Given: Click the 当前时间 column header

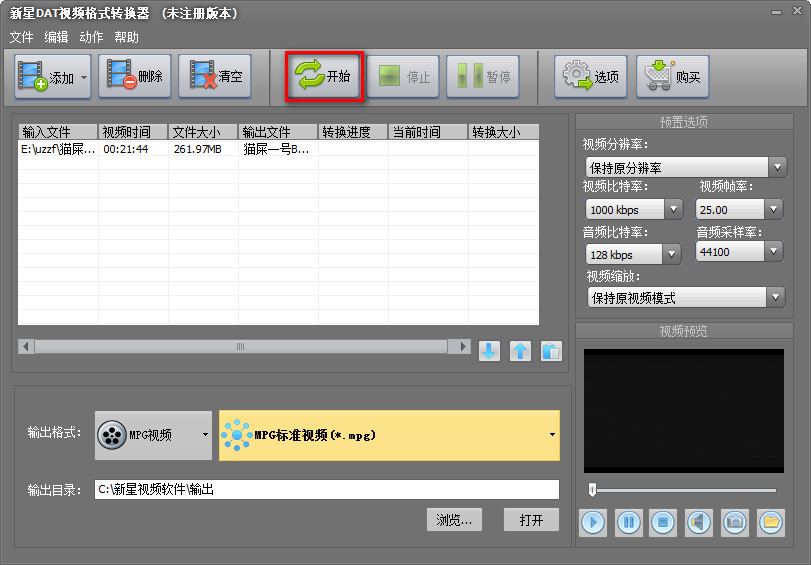Looking at the screenshot, I should pyautogui.click(x=428, y=132).
